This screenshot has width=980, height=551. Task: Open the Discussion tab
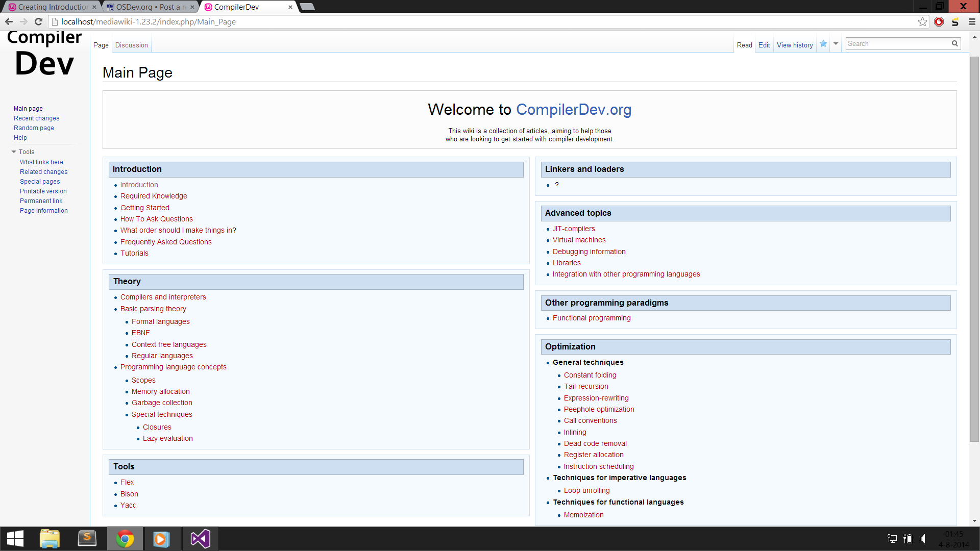[132, 45]
